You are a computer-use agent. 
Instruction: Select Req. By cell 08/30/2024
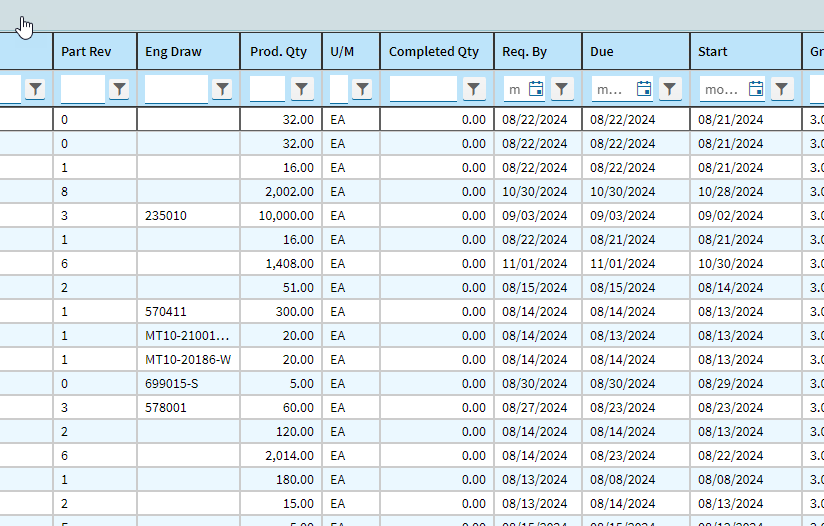coord(538,384)
